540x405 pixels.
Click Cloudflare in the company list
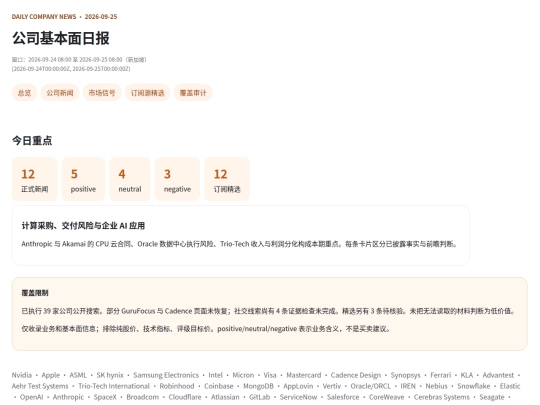pos(185,397)
